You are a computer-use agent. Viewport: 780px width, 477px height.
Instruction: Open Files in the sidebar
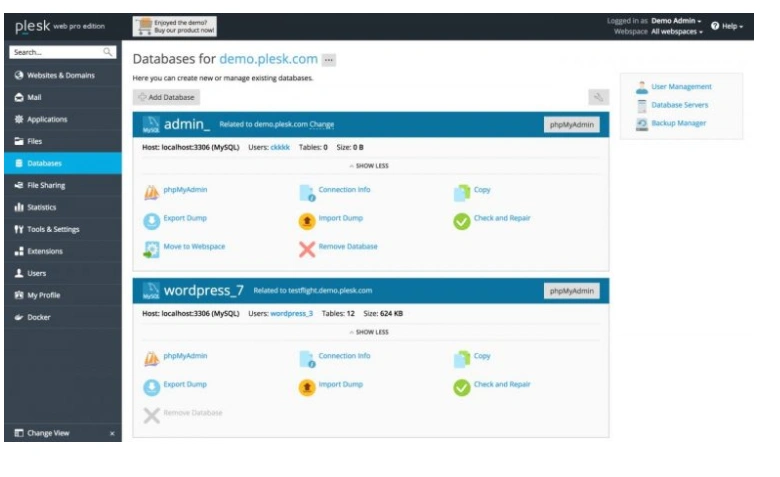63,141
